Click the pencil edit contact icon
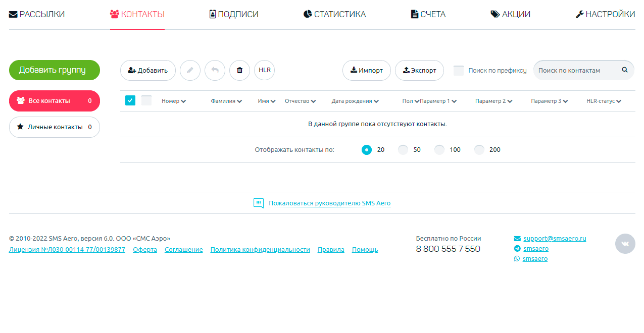 (x=190, y=70)
